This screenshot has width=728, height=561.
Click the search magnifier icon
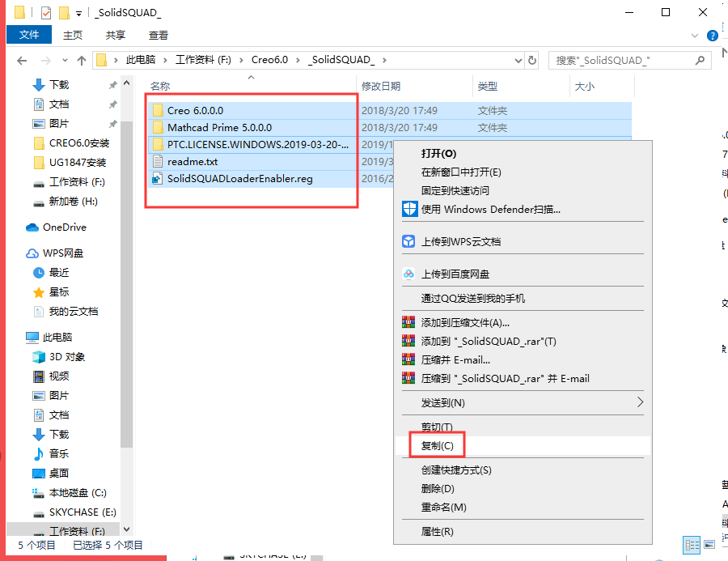[700, 60]
